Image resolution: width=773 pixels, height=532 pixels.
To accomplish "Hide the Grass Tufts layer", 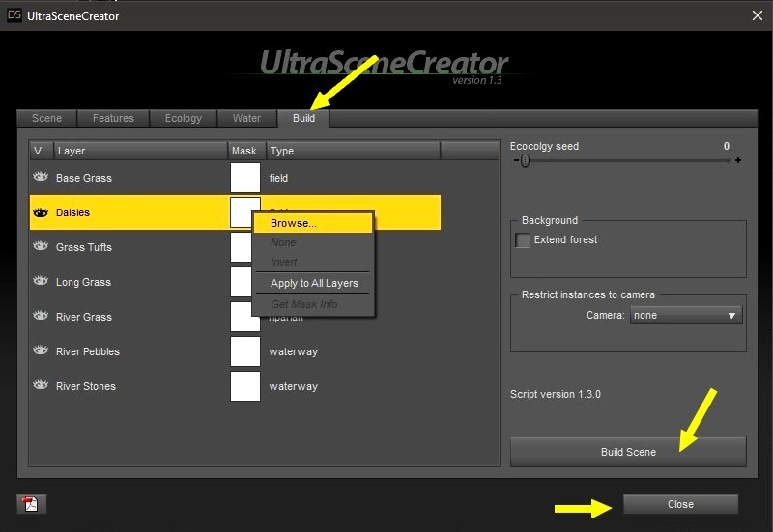I will click(x=41, y=246).
